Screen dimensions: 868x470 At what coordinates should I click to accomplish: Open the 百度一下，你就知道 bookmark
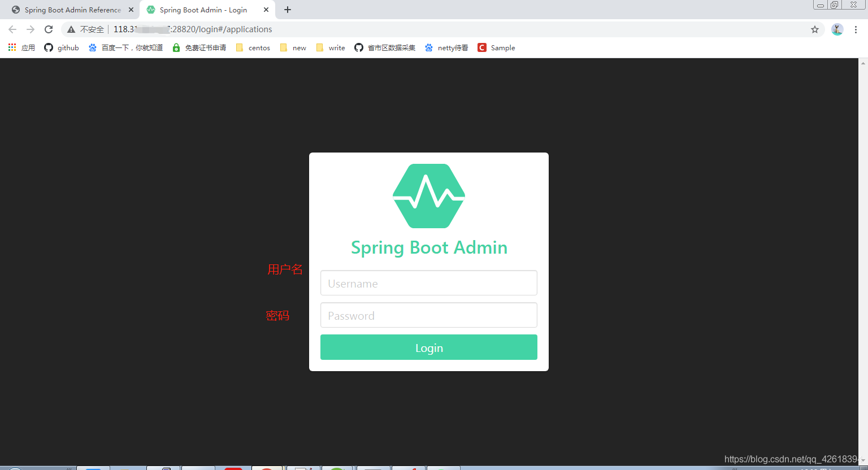[125, 47]
